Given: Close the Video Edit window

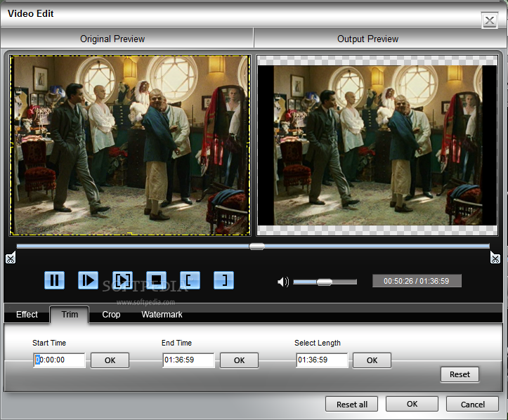Looking at the screenshot, I should click(x=490, y=21).
